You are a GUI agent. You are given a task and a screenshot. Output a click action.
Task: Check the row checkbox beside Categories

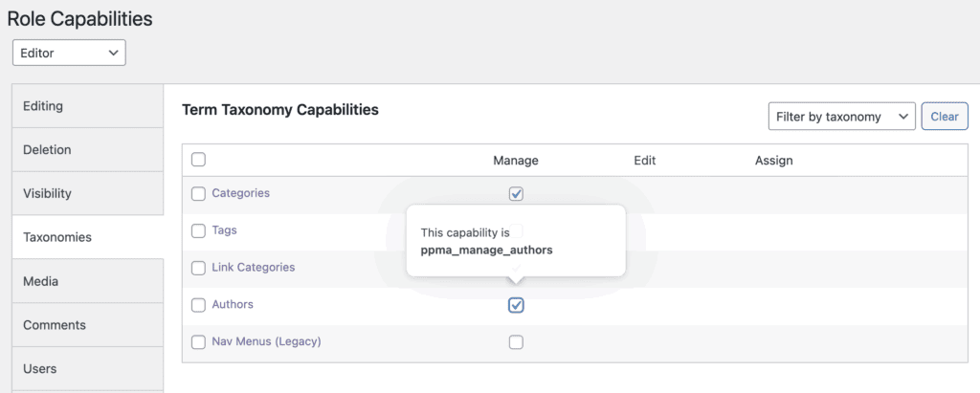pyautogui.click(x=198, y=194)
